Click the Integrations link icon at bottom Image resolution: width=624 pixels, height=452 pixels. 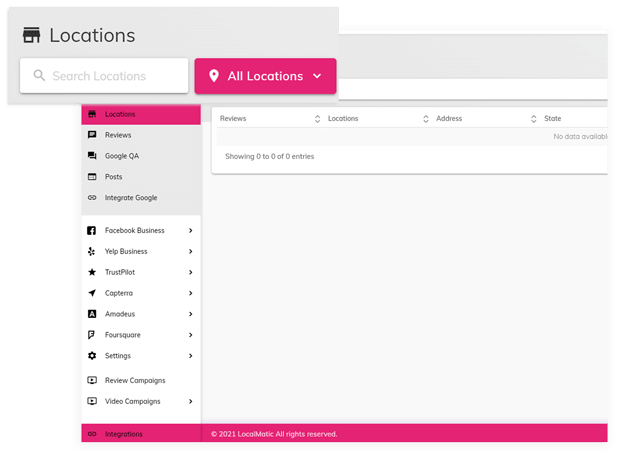(x=92, y=434)
